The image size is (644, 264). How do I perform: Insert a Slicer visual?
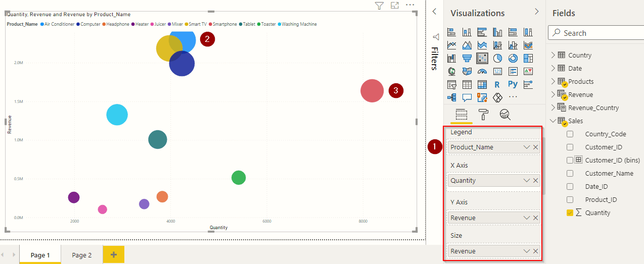[452, 84]
